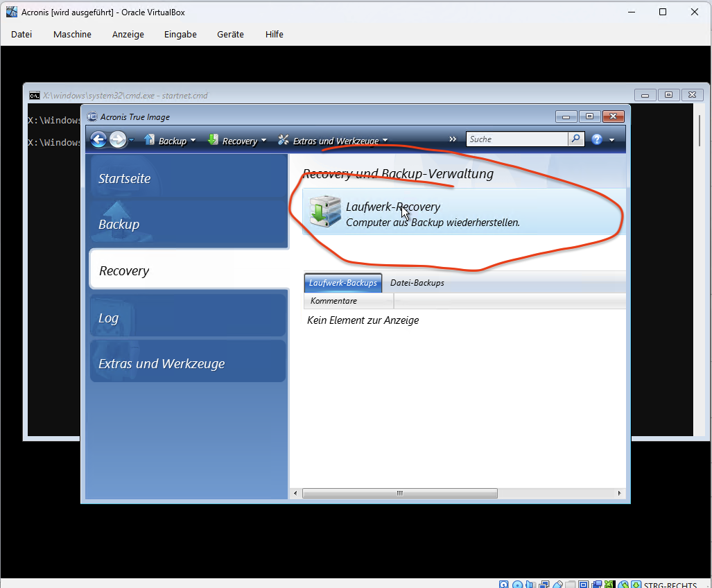Click the shared folders status bar icon

click(x=571, y=585)
